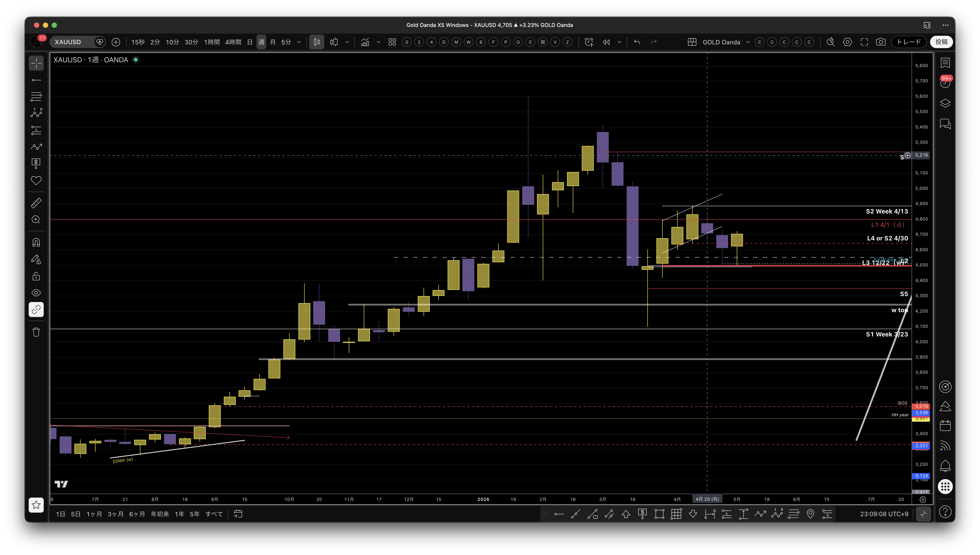
Task: Open the Fibonacci retracement tools
Action: (36, 97)
